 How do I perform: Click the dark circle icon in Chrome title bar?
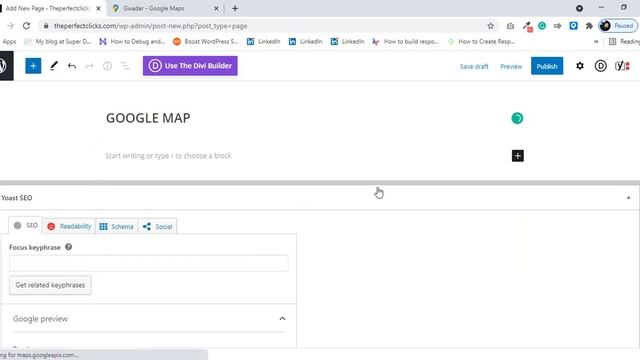click(x=579, y=8)
